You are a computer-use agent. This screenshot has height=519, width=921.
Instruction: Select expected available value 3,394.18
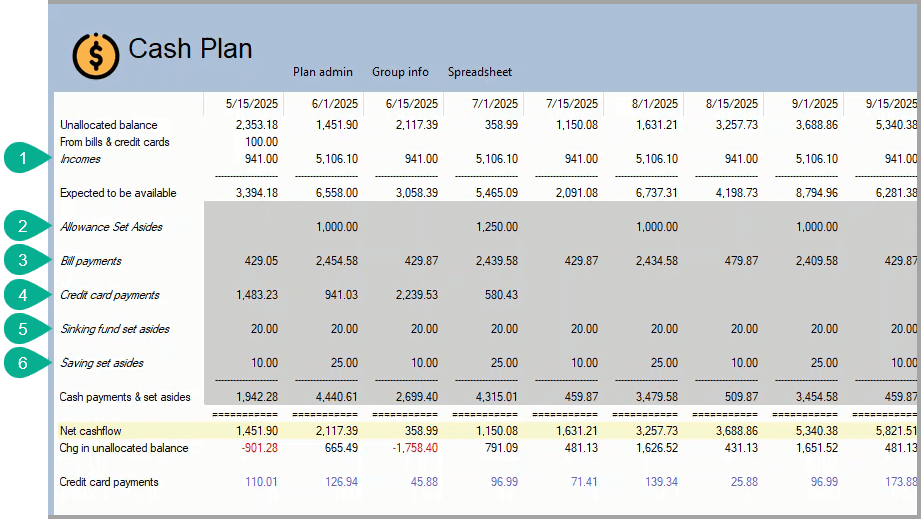point(257,193)
